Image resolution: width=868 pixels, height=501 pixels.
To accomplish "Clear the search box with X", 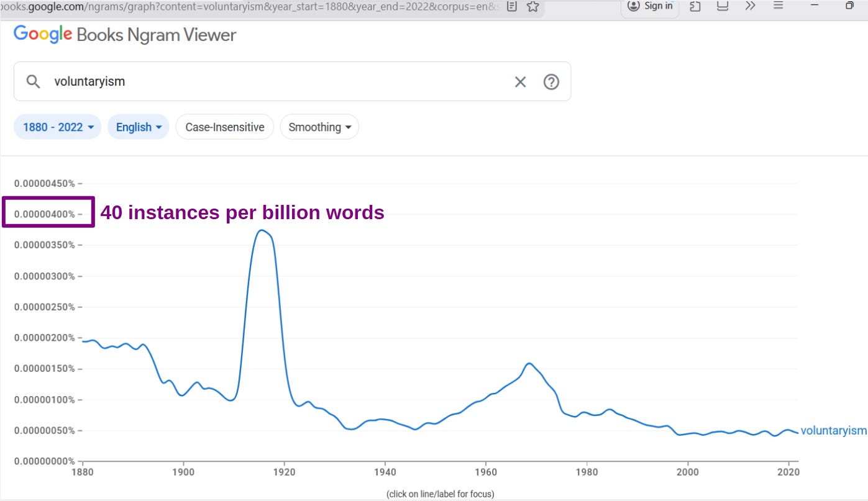I will pyautogui.click(x=520, y=81).
